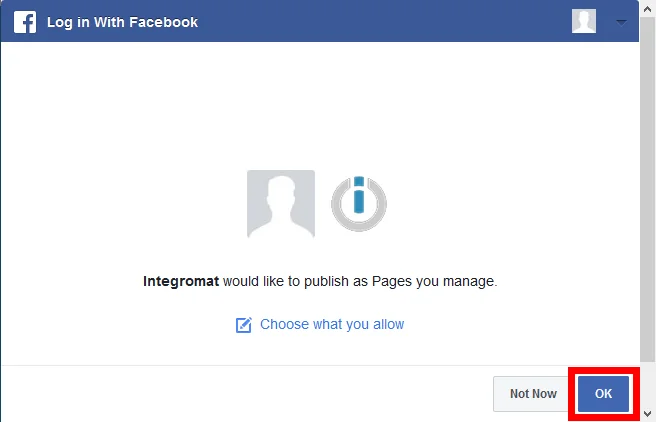656x422 pixels.
Task: Click the scrollbar down arrow
Action: coord(647,414)
